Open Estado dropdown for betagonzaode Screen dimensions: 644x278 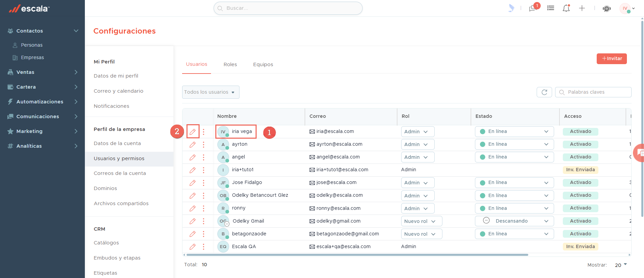(514, 234)
